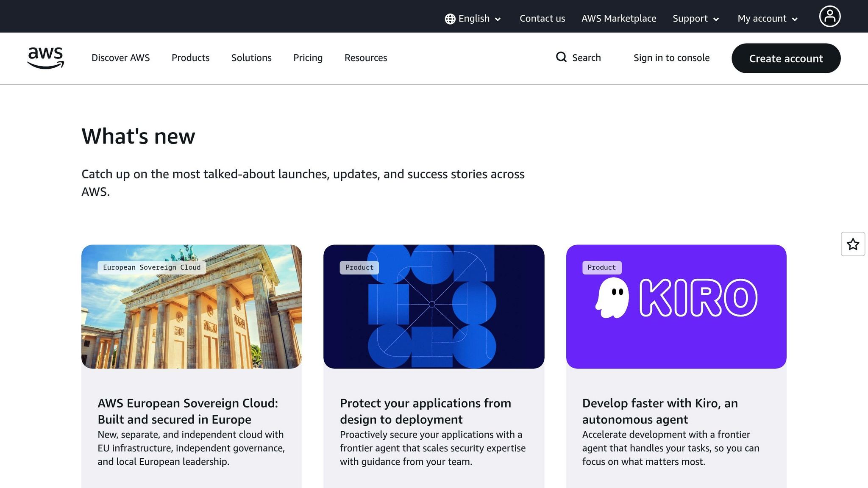868x488 pixels.
Task: Click the AWS logo
Action: pyautogui.click(x=45, y=58)
